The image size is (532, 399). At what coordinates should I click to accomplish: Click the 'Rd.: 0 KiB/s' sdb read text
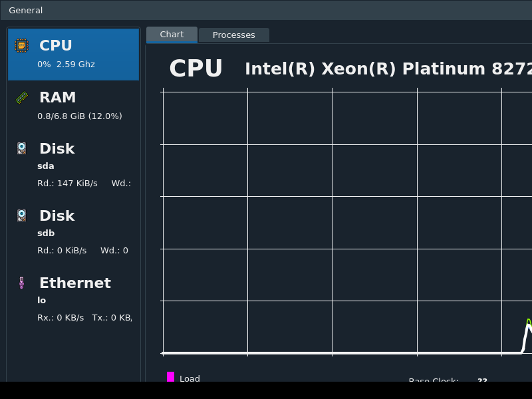(62, 251)
